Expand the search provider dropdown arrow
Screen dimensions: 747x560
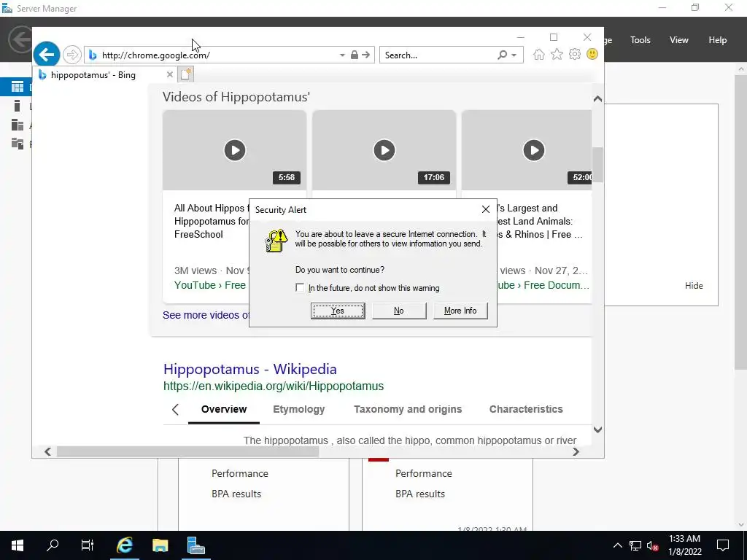514,55
